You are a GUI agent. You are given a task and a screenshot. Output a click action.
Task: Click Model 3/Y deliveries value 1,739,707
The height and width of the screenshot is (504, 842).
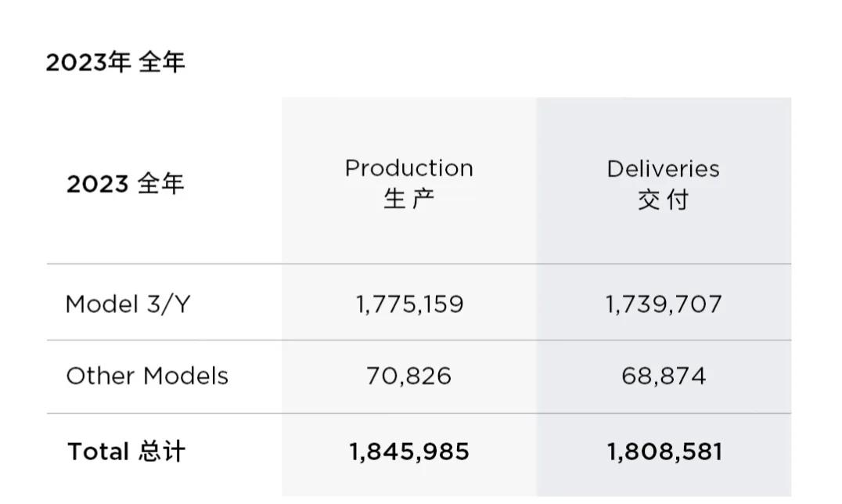pos(663,304)
